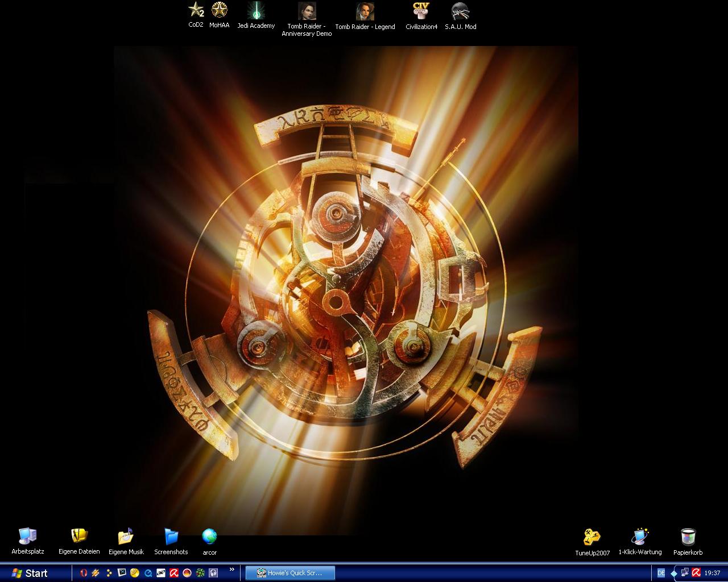Image resolution: width=728 pixels, height=582 pixels.
Task: Select the 1-Klick-Wartung desktop shortcut
Action: click(640, 542)
